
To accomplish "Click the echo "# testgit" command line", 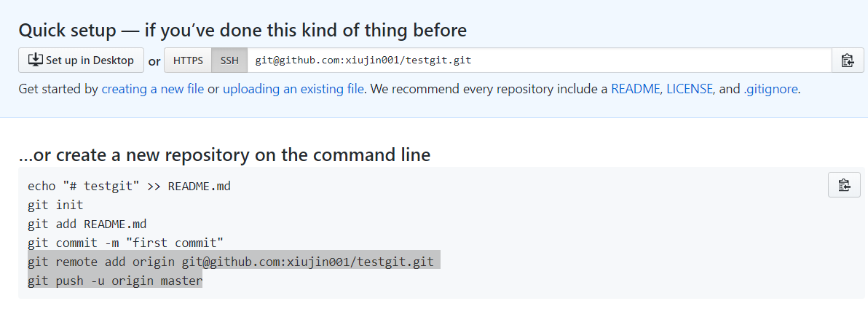I will click(x=129, y=186).
